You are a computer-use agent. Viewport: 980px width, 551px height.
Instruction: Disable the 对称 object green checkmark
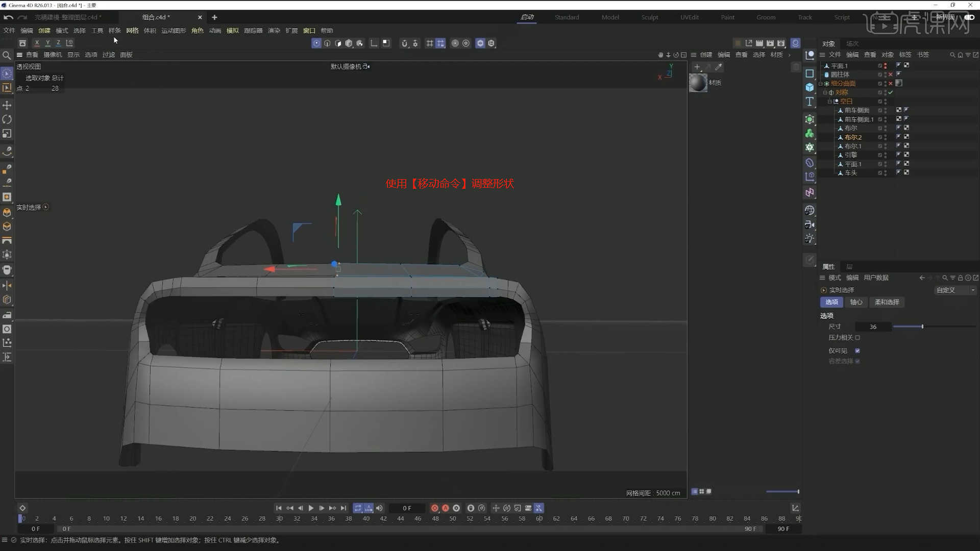point(891,92)
